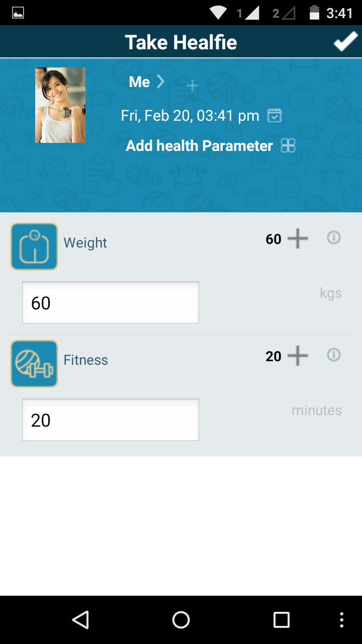Image resolution: width=362 pixels, height=644 pixels.
Task: Open the Weight info icon
Action: [x=333, y=238]
